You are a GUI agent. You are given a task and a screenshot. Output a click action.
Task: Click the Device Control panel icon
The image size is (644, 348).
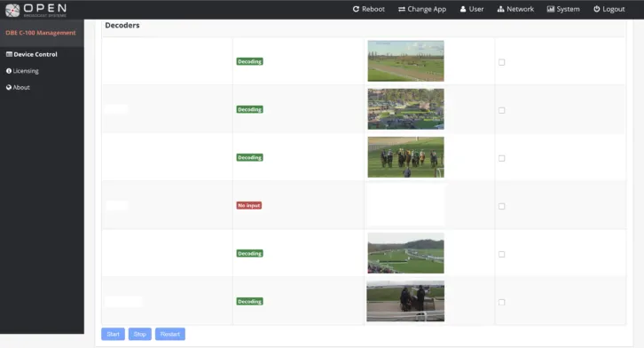[x=9, y=54]
